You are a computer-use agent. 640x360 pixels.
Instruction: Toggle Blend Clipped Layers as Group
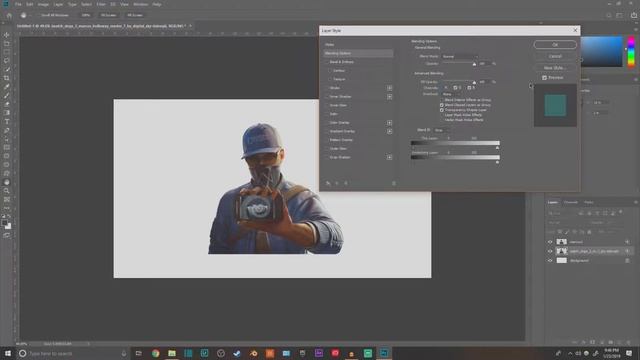442,105
